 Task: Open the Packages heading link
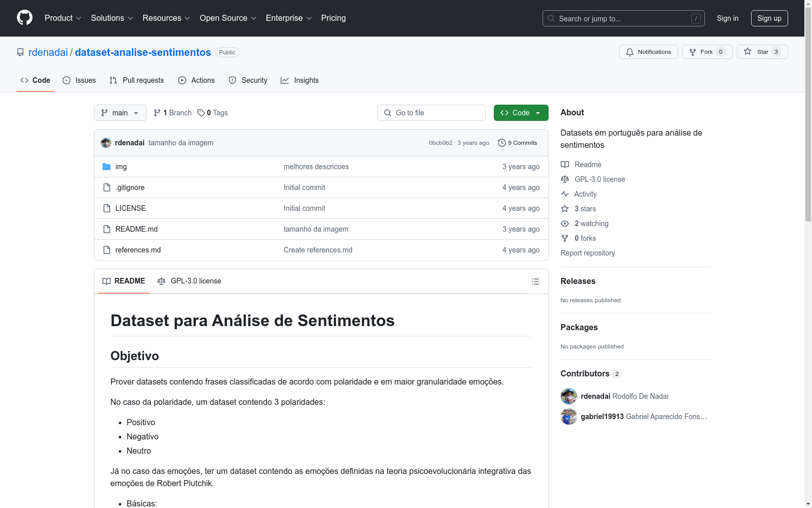579,327
